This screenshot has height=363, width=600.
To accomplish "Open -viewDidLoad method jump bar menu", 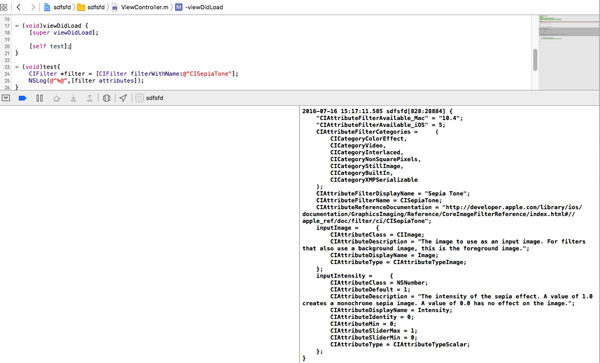I will click(x=199, y=7).
